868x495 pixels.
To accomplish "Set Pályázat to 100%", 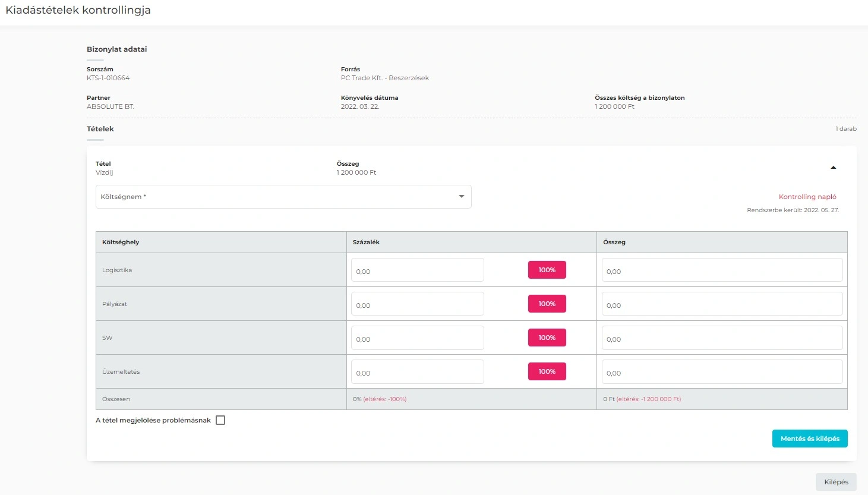I will (x=547, y=304).
